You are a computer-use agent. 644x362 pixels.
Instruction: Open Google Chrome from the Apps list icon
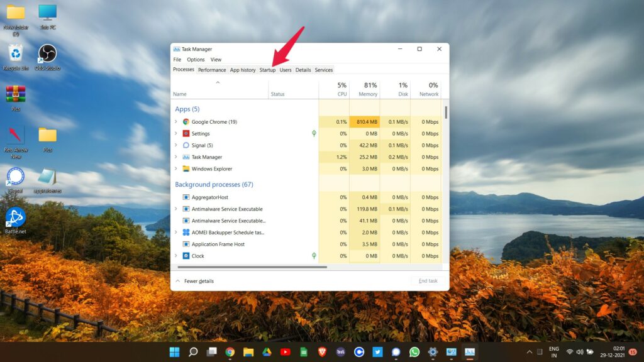coord(187,121)
